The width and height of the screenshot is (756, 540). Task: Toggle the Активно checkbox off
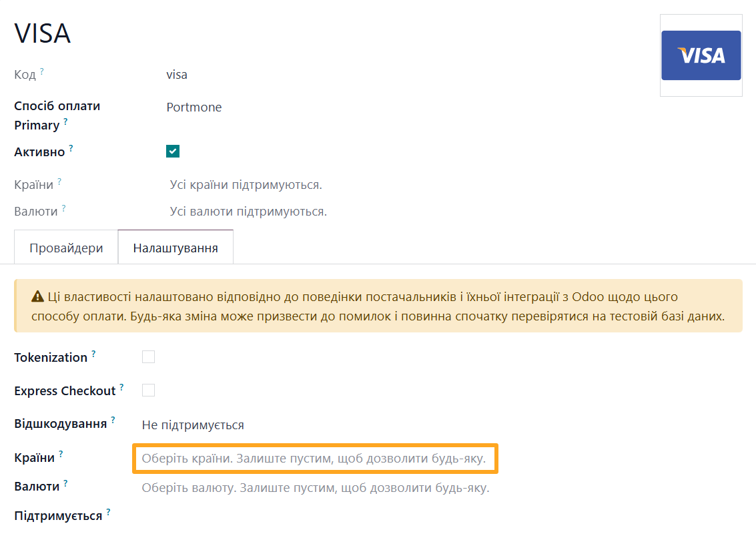click(x=173, y=151)
